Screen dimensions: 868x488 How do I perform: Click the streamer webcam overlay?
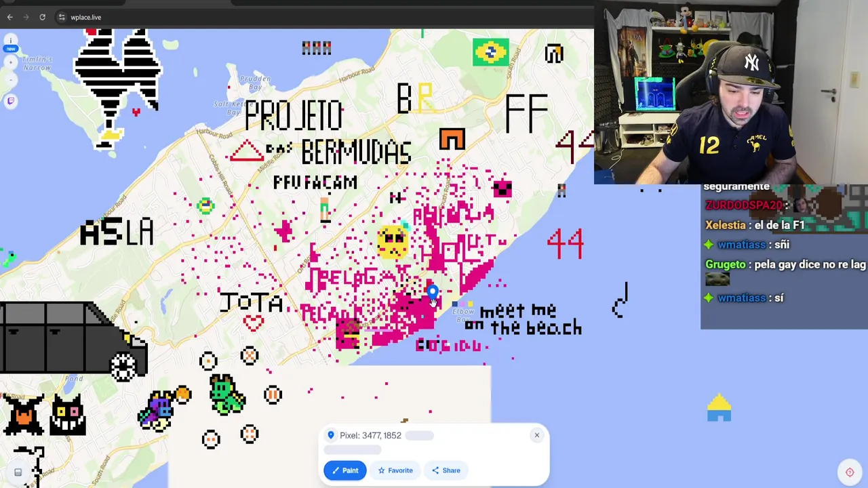point(730,92)
